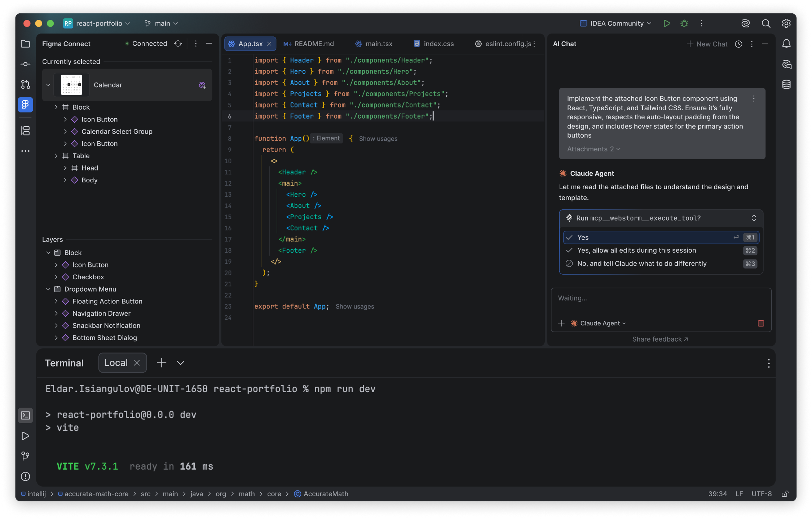Select the Figma Connect sidebar icon
The image size is (812, 519).
tap(25, 105)
